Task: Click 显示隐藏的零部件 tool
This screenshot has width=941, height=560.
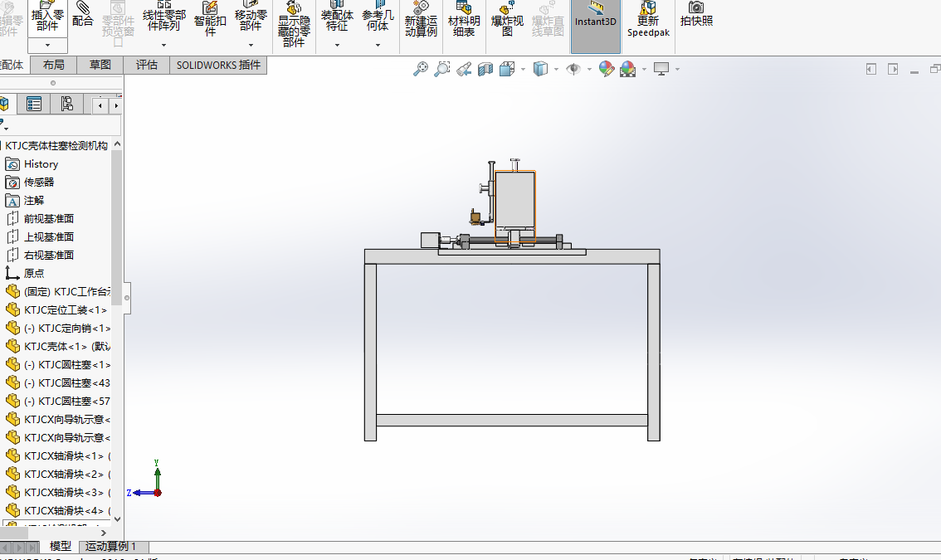Action: (x=294, y=24)
